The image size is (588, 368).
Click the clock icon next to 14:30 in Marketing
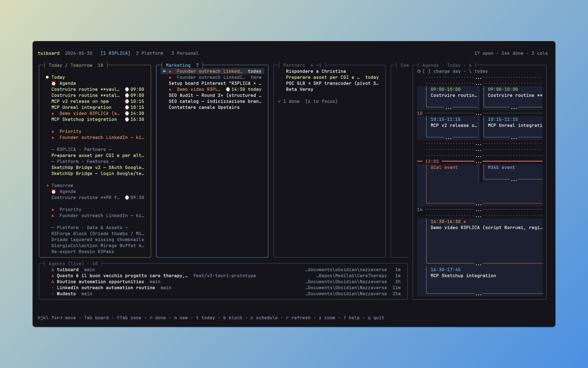pyautogui.click(x=228, y=90)
